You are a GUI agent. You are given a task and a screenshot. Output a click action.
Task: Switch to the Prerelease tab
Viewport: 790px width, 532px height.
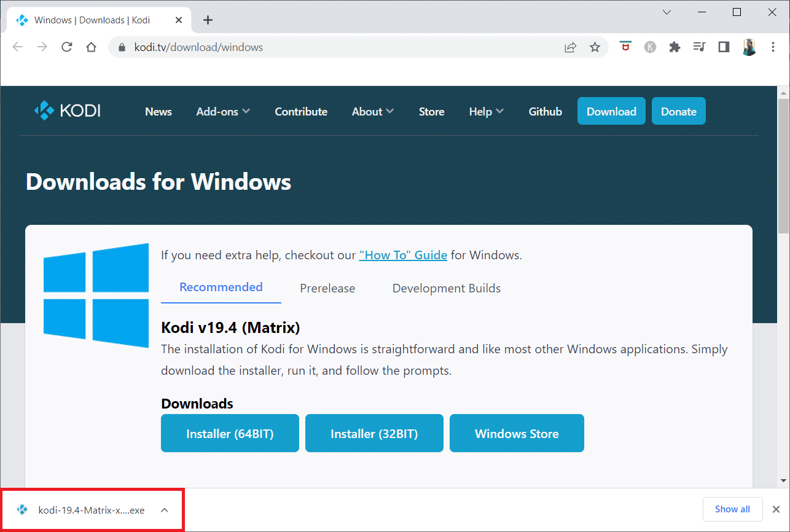(327, 288)
